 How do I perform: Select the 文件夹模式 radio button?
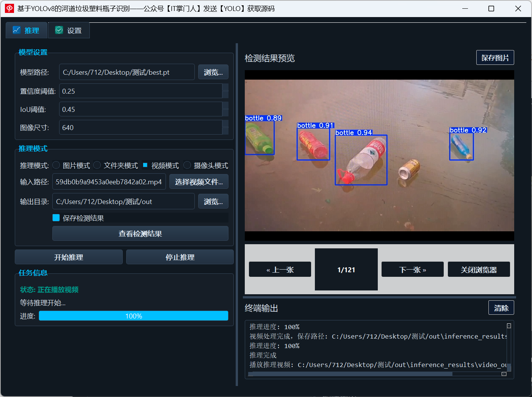tap(97, 165)
